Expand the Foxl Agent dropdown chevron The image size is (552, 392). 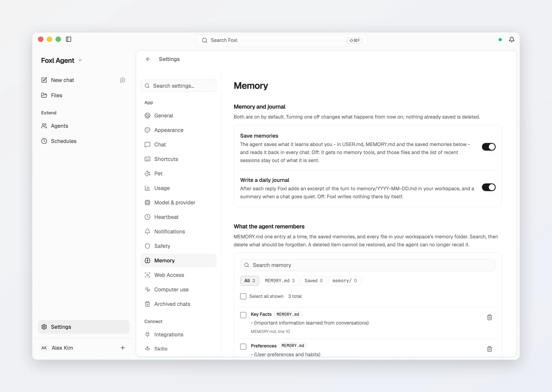click(80, 60)
